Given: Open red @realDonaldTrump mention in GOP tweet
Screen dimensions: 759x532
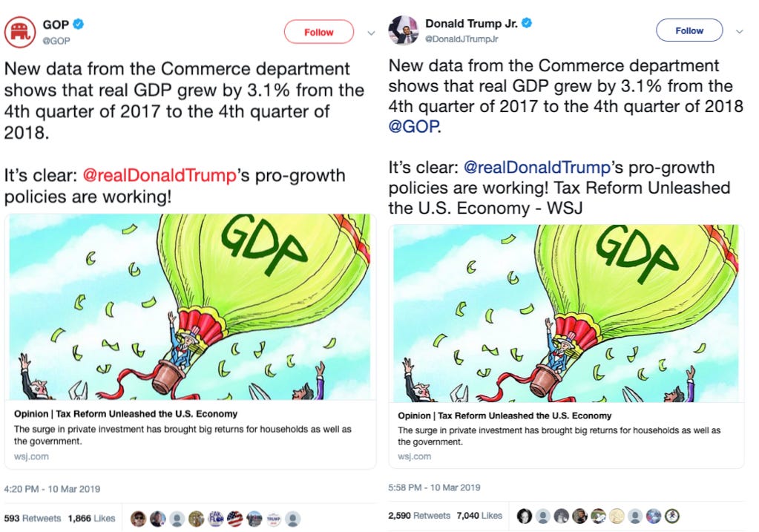Looking at the screenshot, I should pyautogui.click(x=160, y=175).
